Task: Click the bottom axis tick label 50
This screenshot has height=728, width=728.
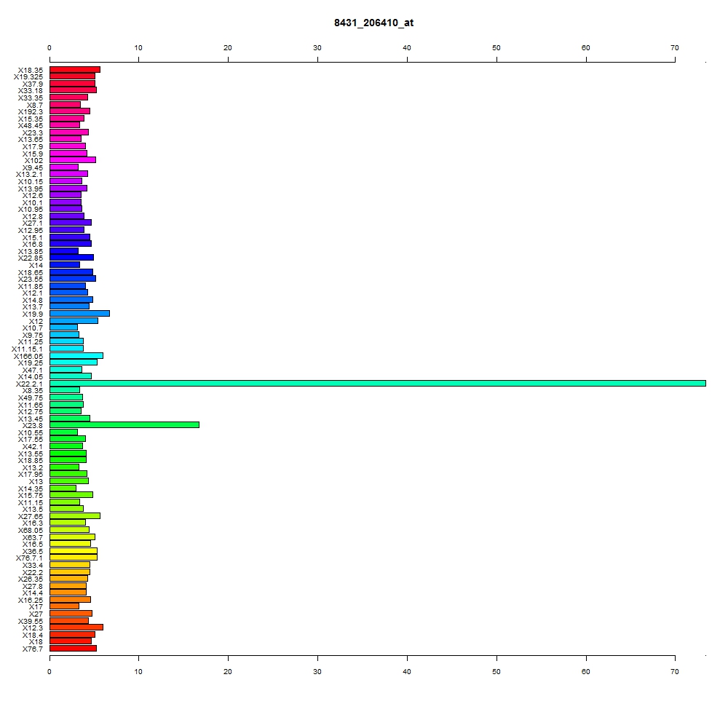Action: click(x=496, y=671)
